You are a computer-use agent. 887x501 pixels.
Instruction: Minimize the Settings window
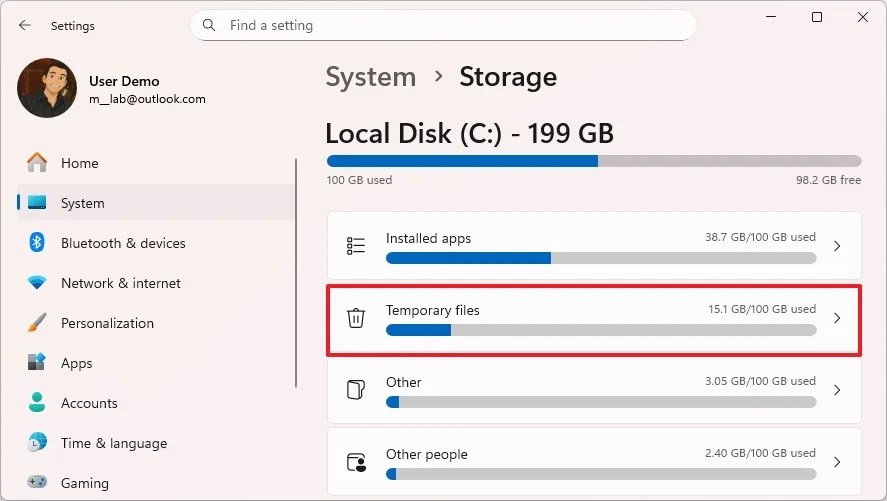[770, 17]
